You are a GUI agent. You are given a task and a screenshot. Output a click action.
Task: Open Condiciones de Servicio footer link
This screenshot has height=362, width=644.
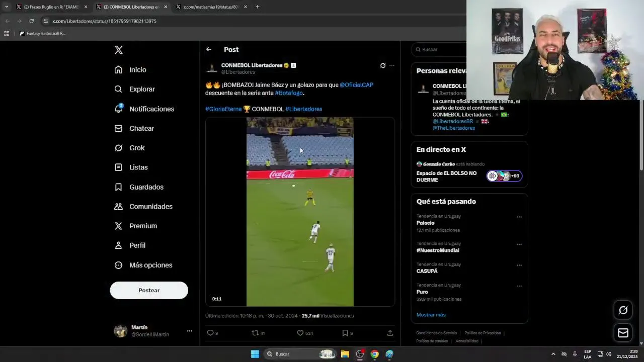[x=437, y=333]
